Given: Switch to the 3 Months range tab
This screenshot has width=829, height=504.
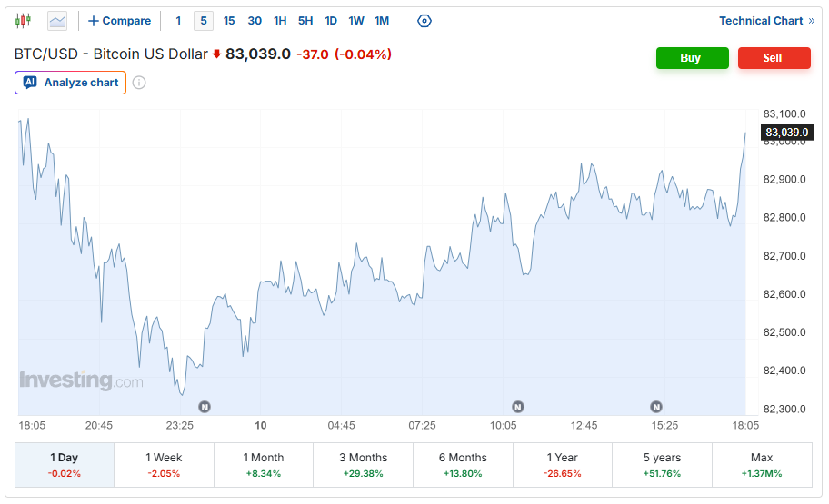Looking at the screenshot, I should (364, 465).
